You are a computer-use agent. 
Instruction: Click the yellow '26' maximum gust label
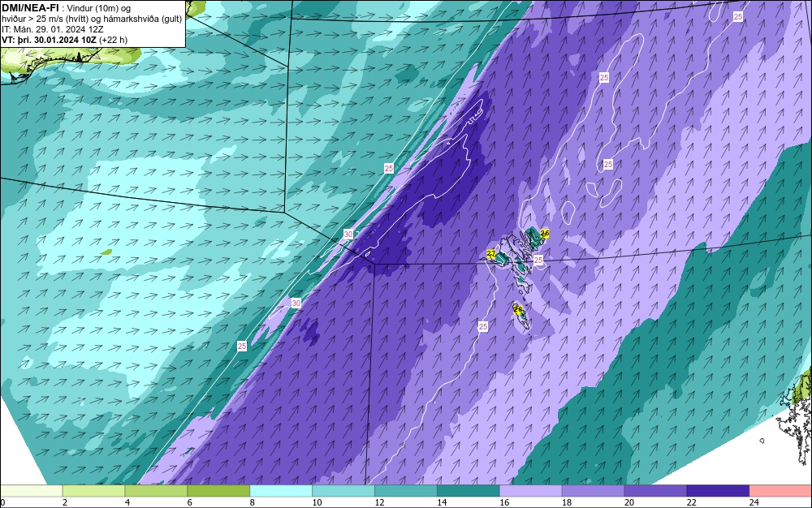pos(544,234)
